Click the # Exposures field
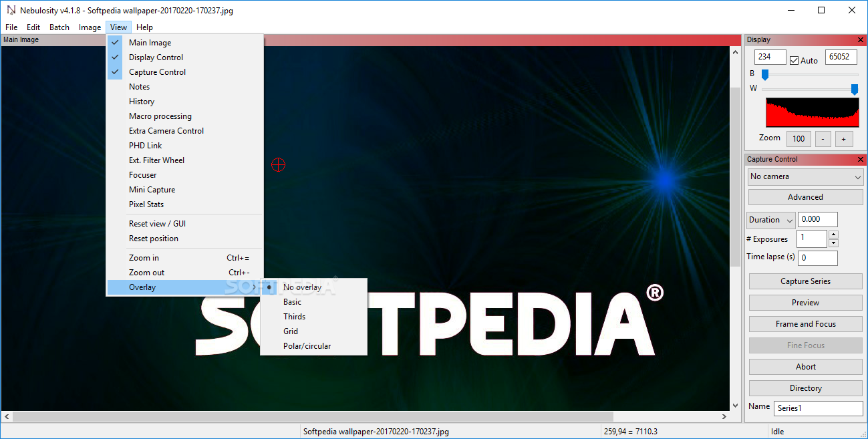 [813, 239]
